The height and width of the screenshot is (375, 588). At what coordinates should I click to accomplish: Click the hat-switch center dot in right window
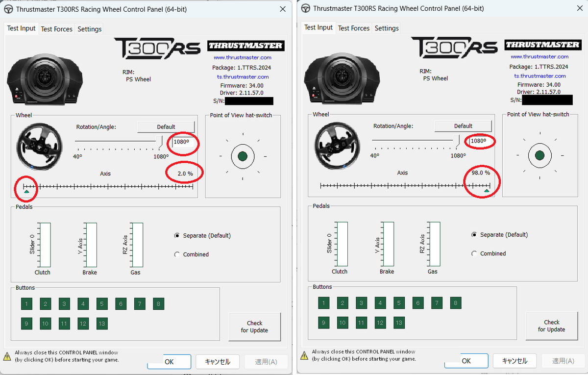(539, 155)
